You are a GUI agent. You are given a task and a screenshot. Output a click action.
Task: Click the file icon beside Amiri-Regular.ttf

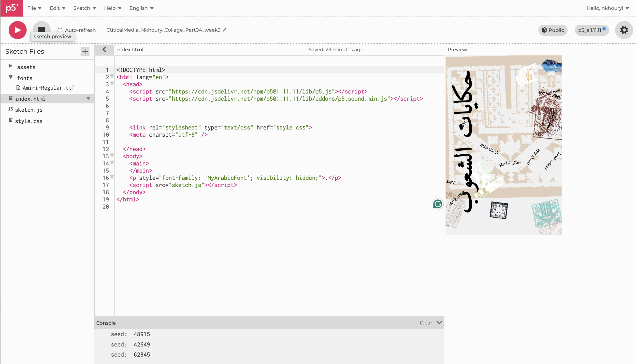(18, 88)
